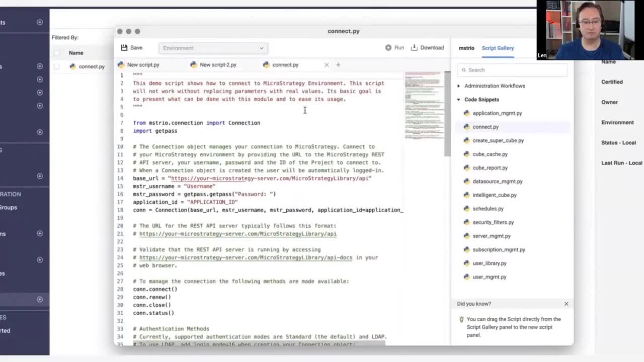Screen dimensions: 644x362
Task: Switch to New script-2.py tab
Action: 218,65
